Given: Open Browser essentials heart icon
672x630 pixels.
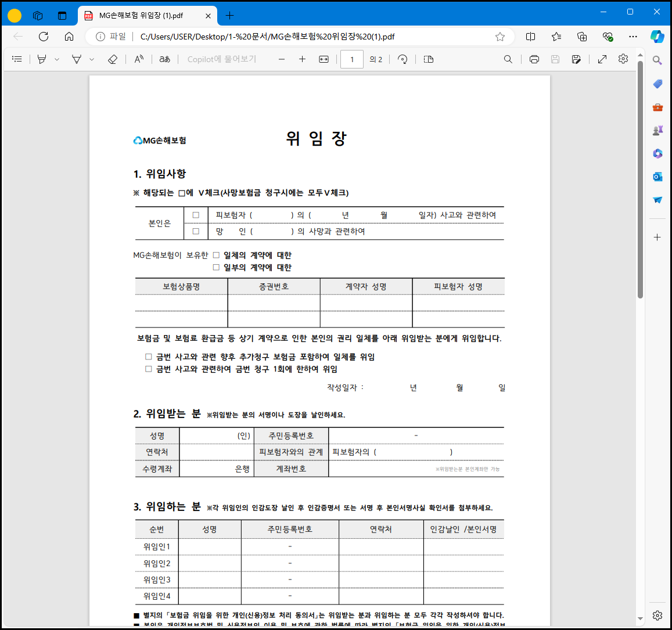Looking at the screenshot, I should (608, 37).
